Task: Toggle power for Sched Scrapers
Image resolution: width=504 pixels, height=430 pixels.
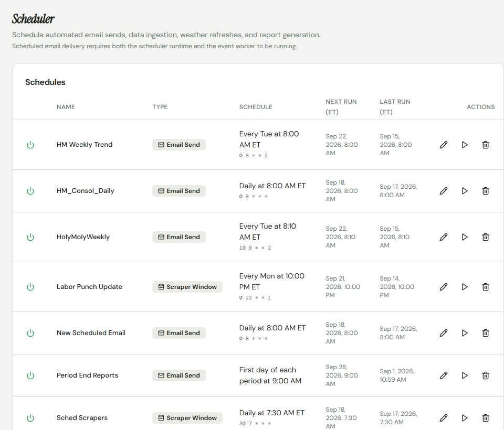Action: [30, 418]
